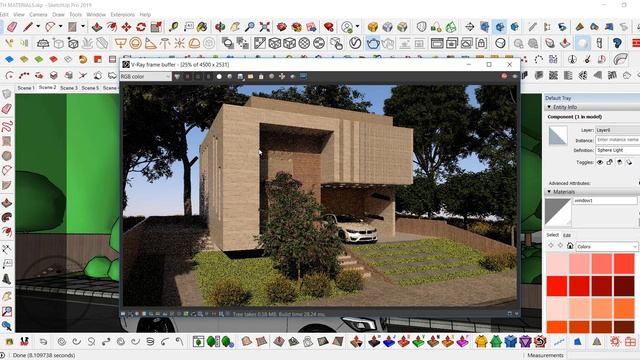The image size is (640, 360).
Task: Click the V-Ray Render teapot icon
Action: tap(373, 43)
